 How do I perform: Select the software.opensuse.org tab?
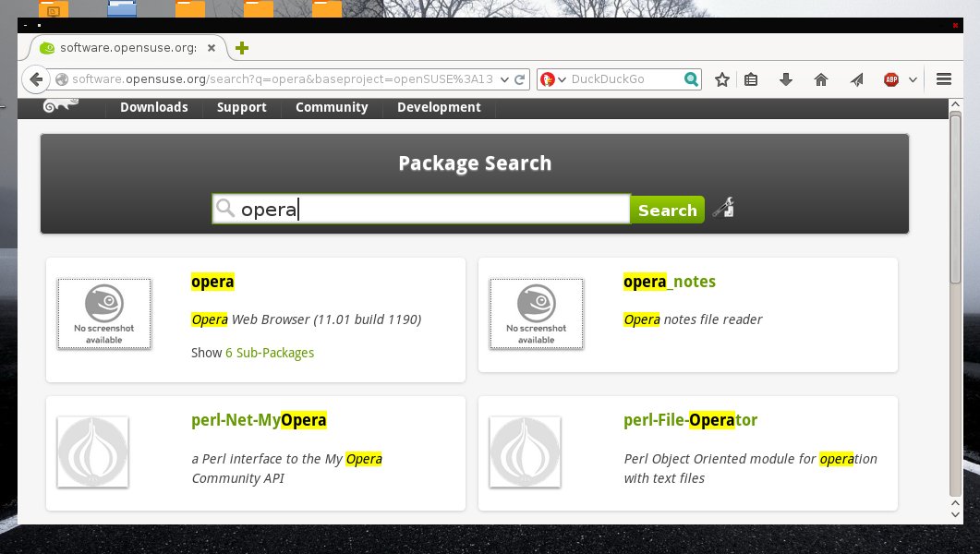[128, 47]
